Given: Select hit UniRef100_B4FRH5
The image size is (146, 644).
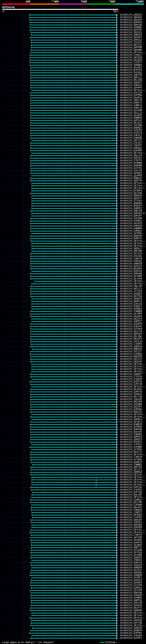Looking at the screenshot, I should 131,47.
